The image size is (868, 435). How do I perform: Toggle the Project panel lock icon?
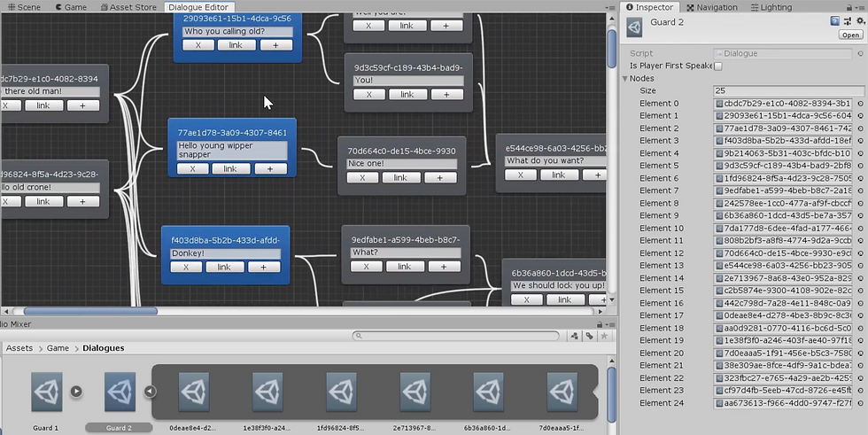(599, 324)
